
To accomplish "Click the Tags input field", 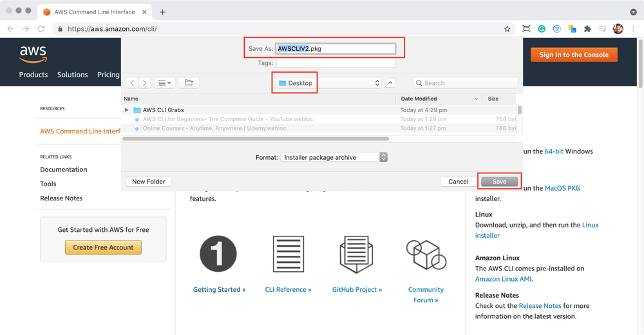I will coord(336,63).
